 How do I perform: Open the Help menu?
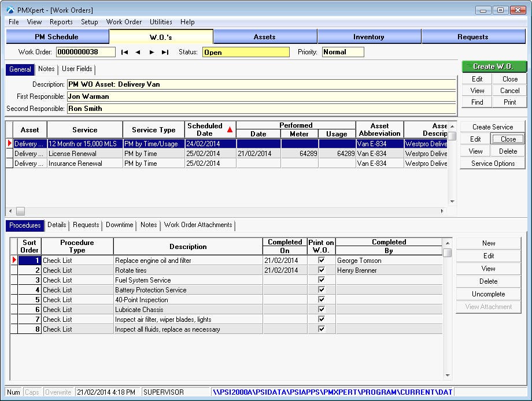tap(187, 22)
